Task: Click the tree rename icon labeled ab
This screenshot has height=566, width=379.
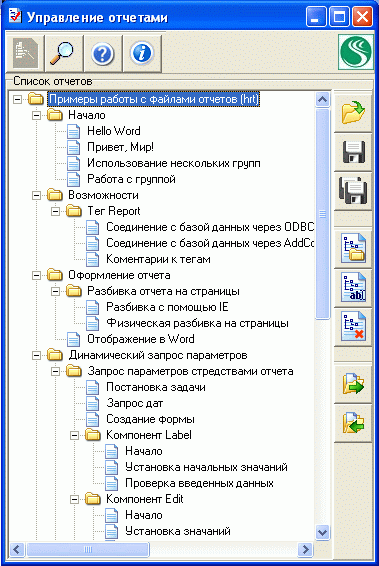Action: [353, 287]
